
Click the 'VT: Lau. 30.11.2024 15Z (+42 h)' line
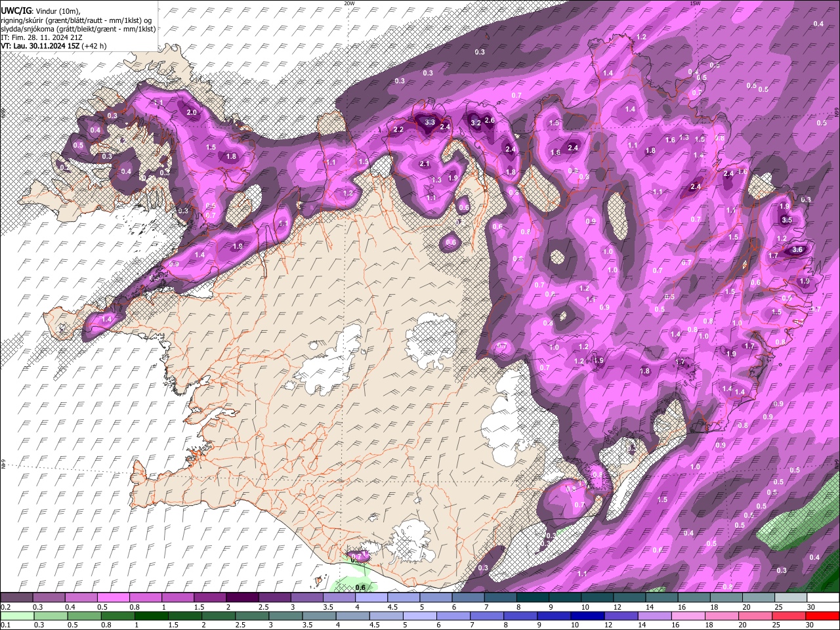(54, 46)
